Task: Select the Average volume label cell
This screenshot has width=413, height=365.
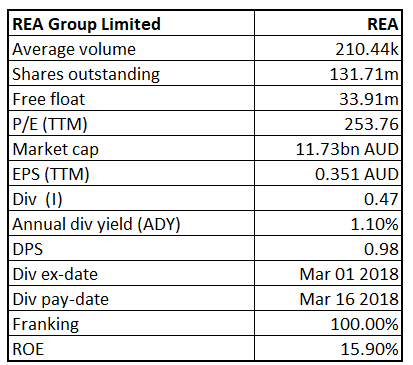Action: coord(131,48)
